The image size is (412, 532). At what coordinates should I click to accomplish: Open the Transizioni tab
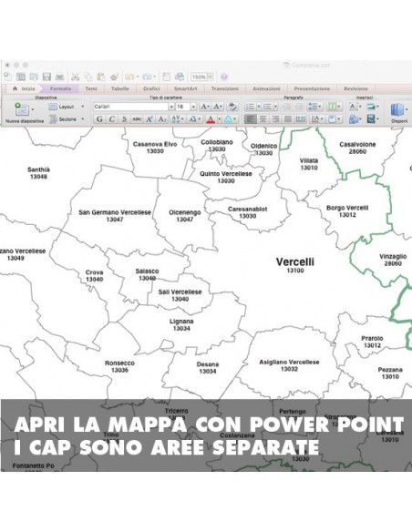(x=224, y=89)
